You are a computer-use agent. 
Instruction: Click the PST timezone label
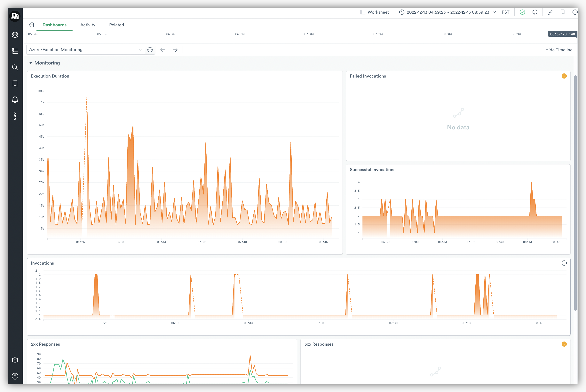506,12
